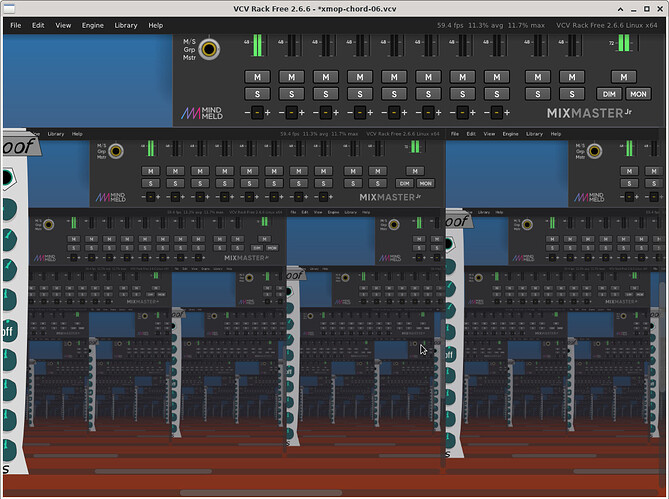
Task: Click the DIM button in the nested left mixer copy
Action: [x=404, y=183]
